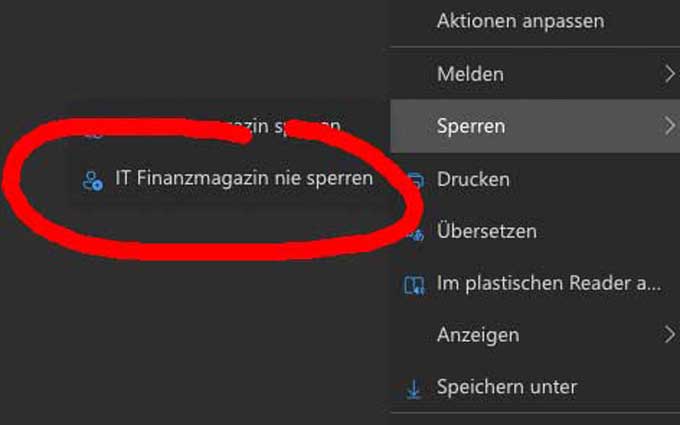Click the empty dark area below the submenu
This screenshot has width=680, height=425.
195,338
